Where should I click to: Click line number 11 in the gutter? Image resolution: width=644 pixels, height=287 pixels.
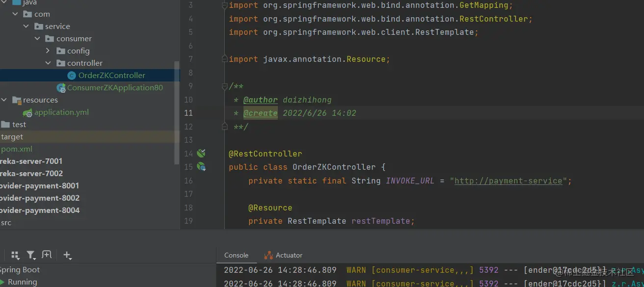click(188, 113)
